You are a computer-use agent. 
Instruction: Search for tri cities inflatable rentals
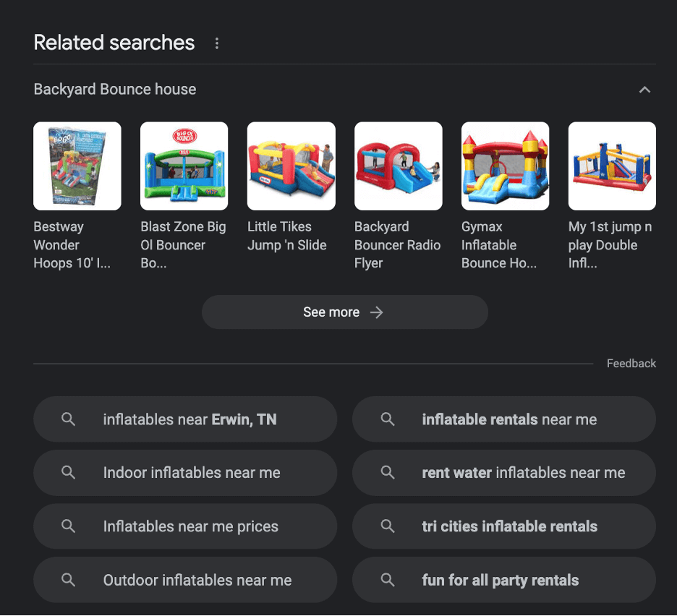point(509,526)
